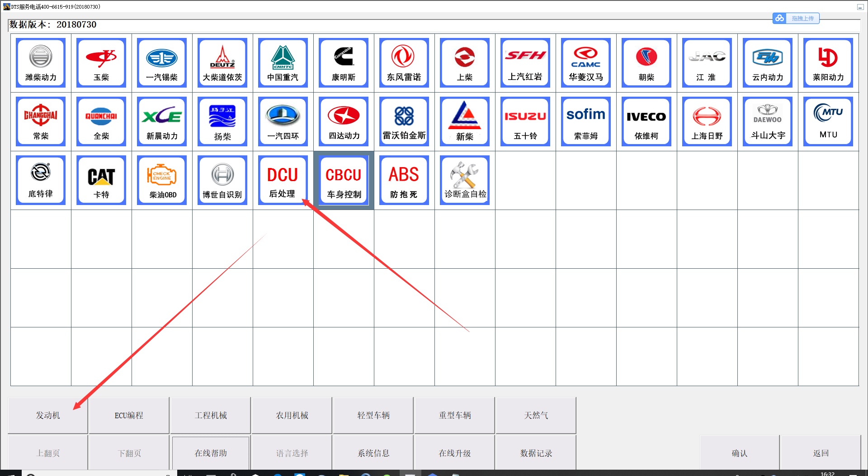Choose 一汽四环 icon
This screenshot has width=868, height=476.
[x=283, y=121]
